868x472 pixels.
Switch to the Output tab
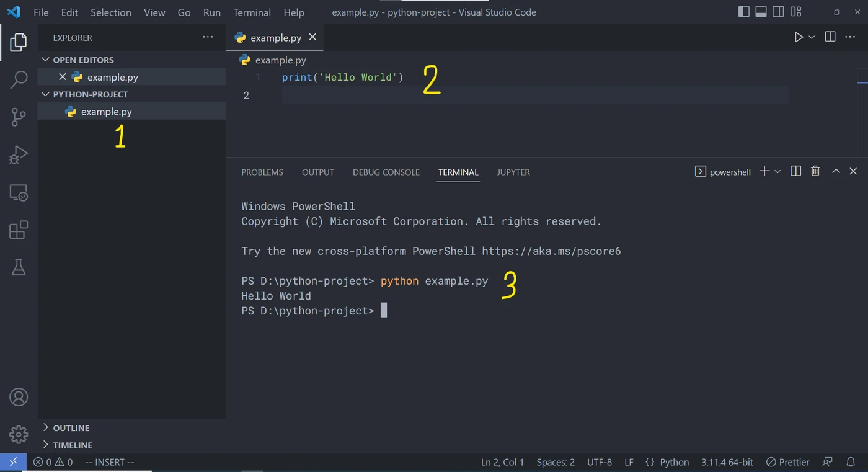[318, 172]
